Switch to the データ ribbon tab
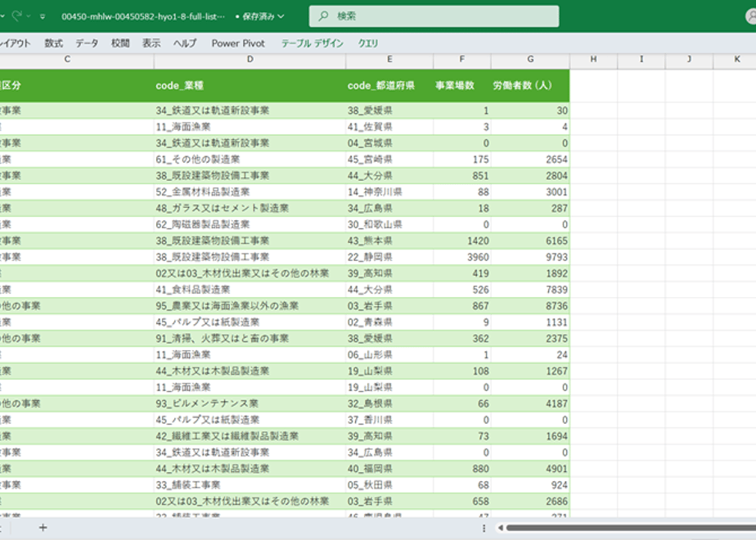This screenshot has height=540, width=756. (87, 43)
